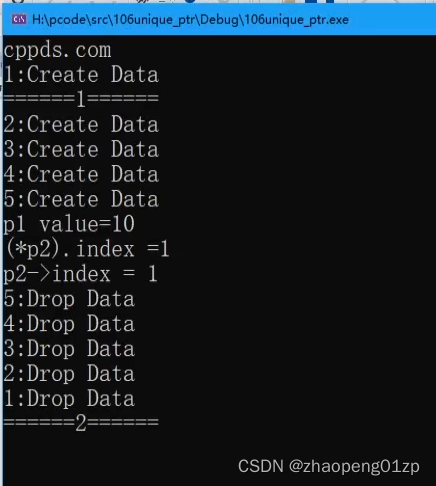Click the '5:Drop Data' output line
The image size is (436, 486).
(x=69, y=299)
